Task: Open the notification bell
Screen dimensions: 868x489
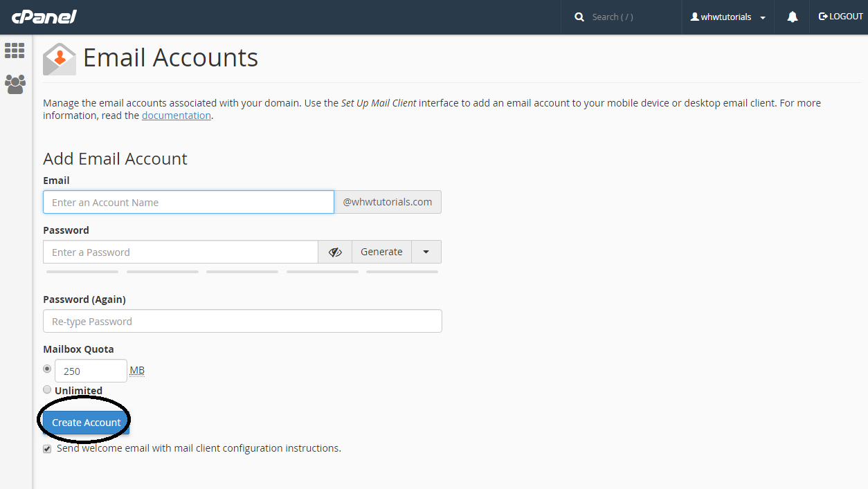Action: pyautogui.click(x=792, y=17)
